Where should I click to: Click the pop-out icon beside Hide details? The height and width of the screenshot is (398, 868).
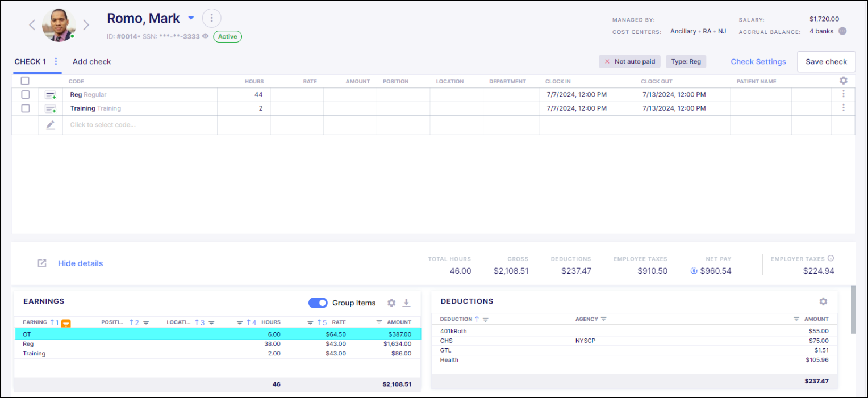point(42,263)
